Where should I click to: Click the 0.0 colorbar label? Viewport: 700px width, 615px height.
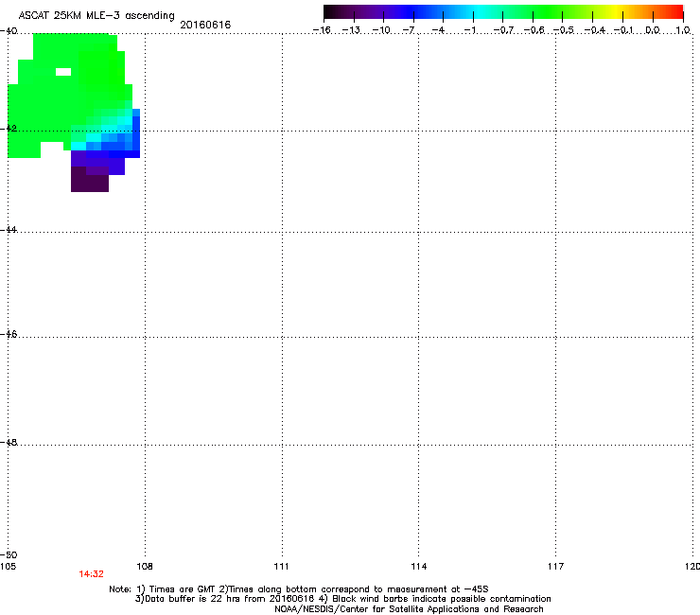point(653,30)
